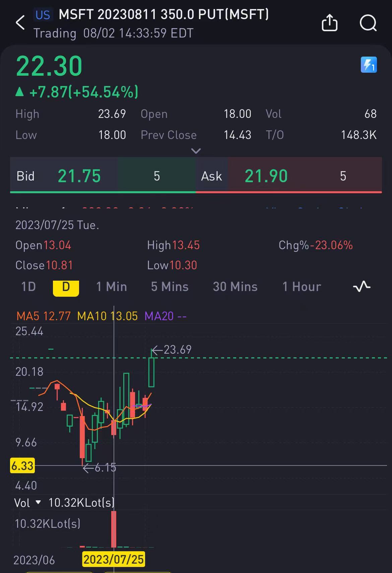Tap the 2023/07/25 Tue. date text
Screen dimensions: 392x573
(57, 225)
